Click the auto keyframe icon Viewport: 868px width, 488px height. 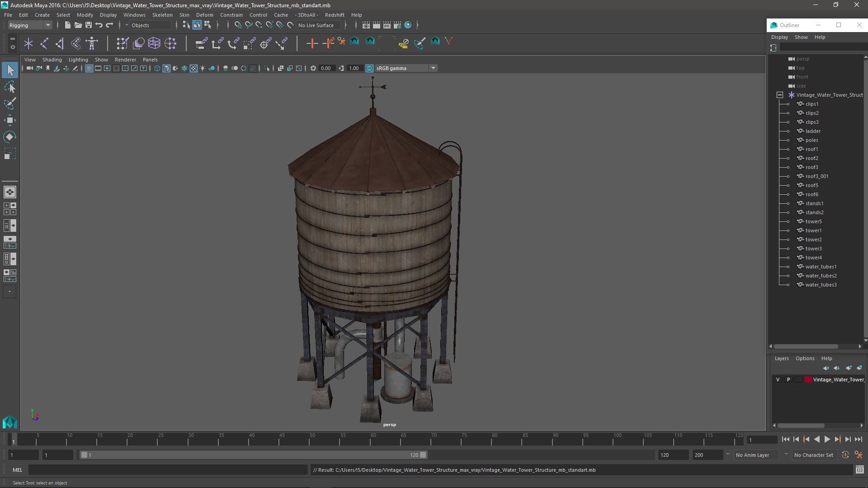[x=845, y=455]
